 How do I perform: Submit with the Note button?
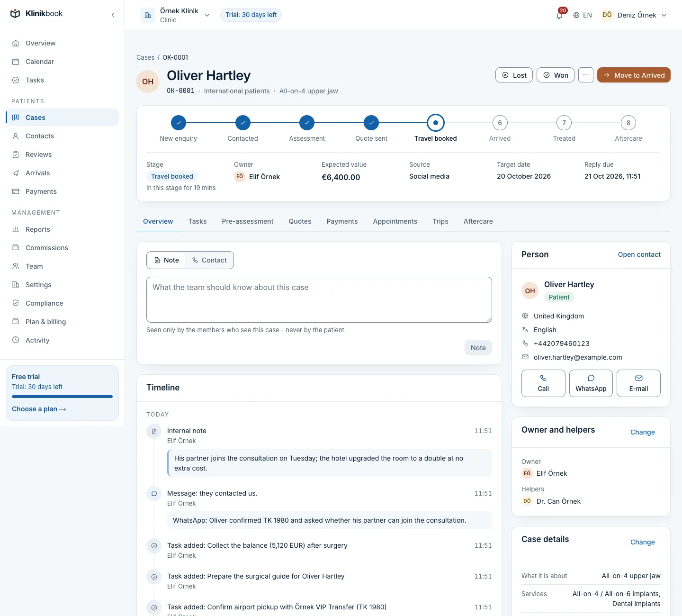coord(478,348)
